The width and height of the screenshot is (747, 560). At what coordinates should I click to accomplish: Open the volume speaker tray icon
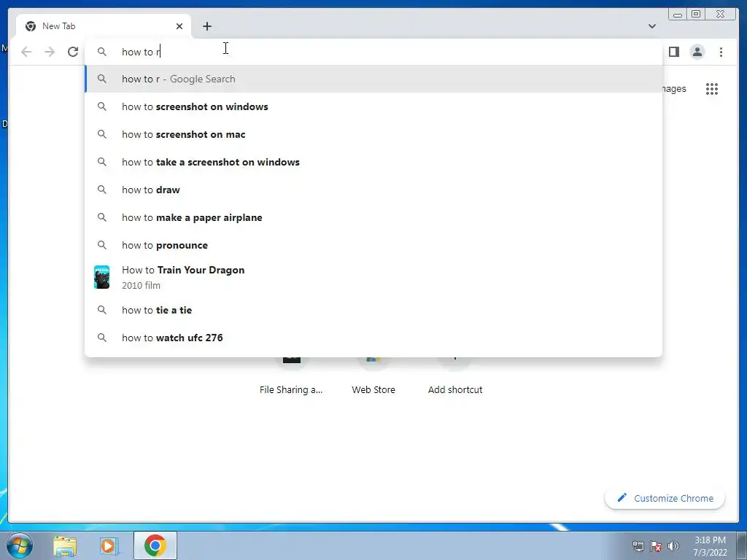pos(673,546)
